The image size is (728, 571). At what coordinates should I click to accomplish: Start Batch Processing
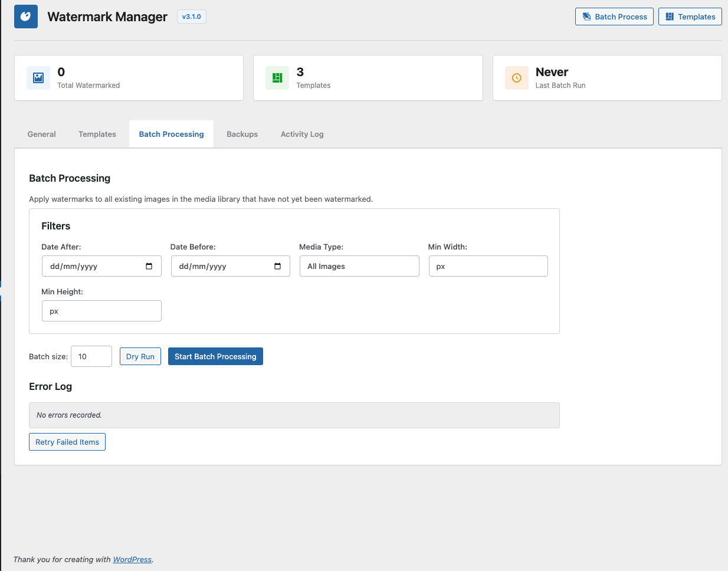click(x=215, y=356)
